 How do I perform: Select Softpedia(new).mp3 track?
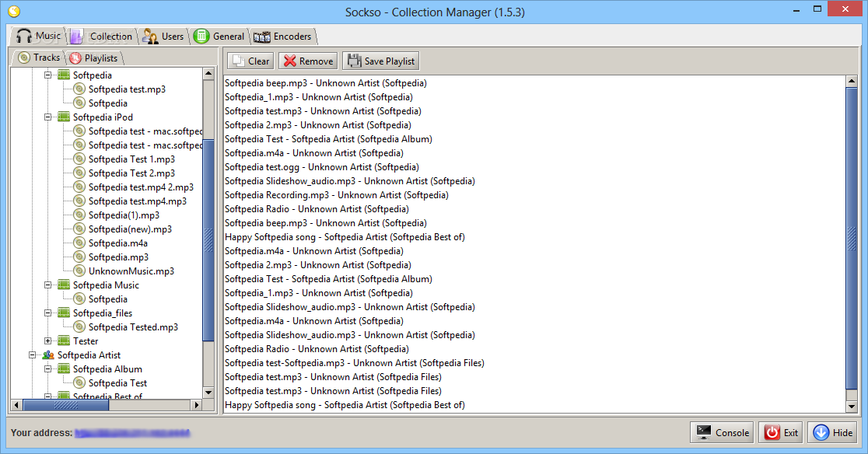[x=130, y=229]
